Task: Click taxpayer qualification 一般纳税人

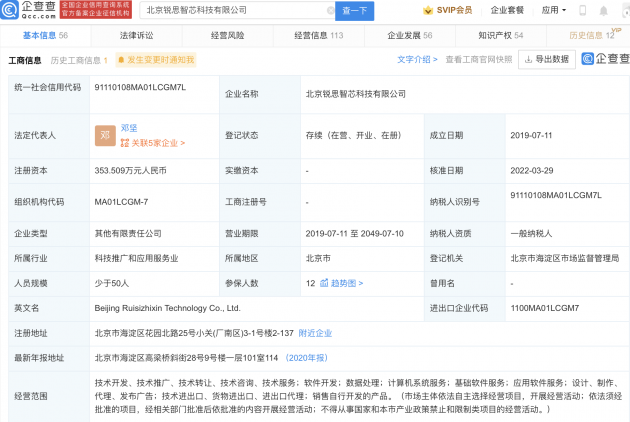Action: 531,234
